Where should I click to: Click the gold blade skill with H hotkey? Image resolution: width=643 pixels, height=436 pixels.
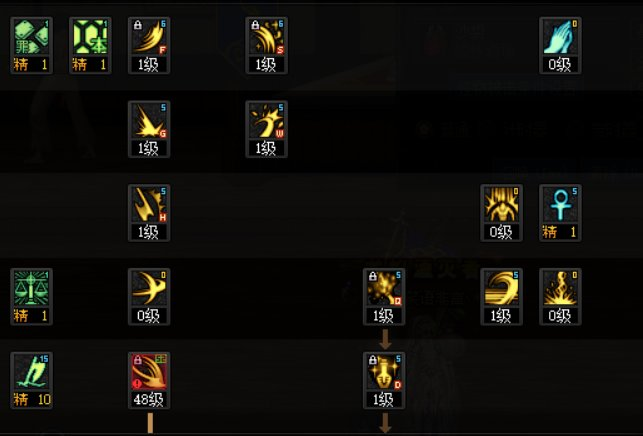tap(149, 204)
